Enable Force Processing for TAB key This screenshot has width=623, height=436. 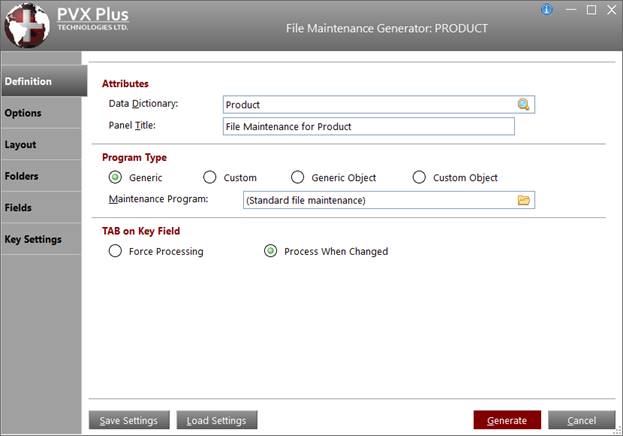pos(116,251)
